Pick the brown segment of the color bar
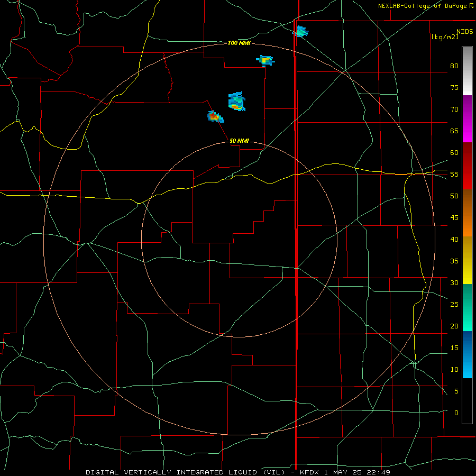This screenshot has height=476, width=476. click(x=467, y=200)
